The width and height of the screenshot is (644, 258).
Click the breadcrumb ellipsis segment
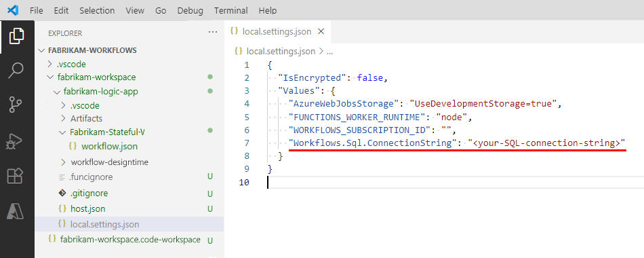tap(329, 52)
